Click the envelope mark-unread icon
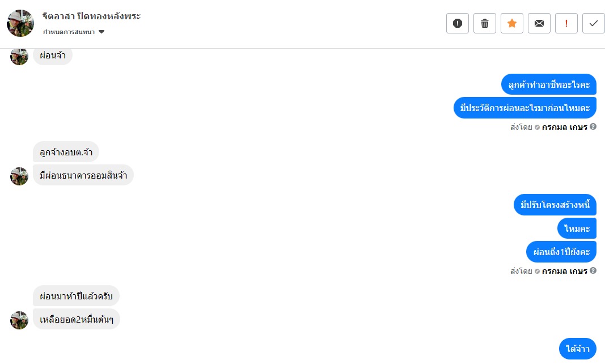 click(539, 23)
